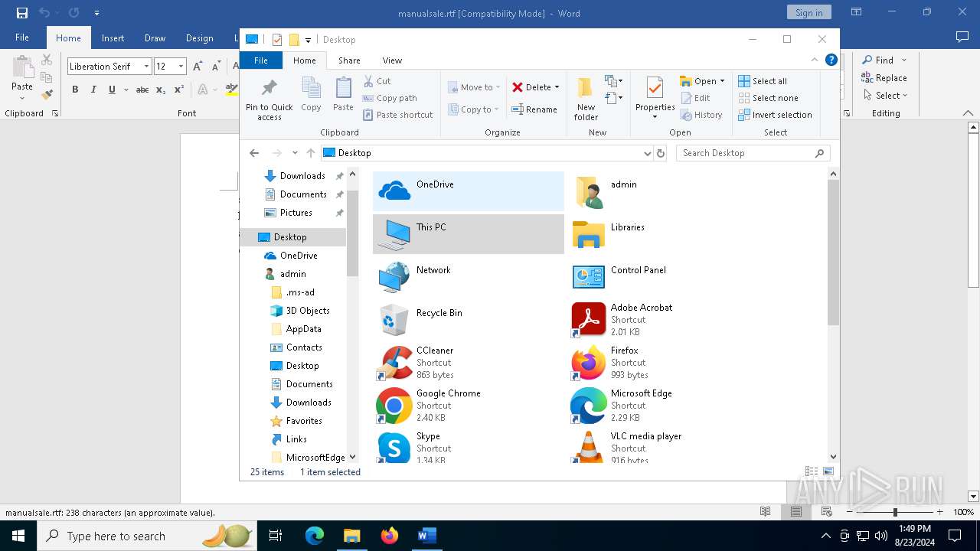980x551 pixels.
Task: Open Recent locations dropdown arrow
Action: 295,153
